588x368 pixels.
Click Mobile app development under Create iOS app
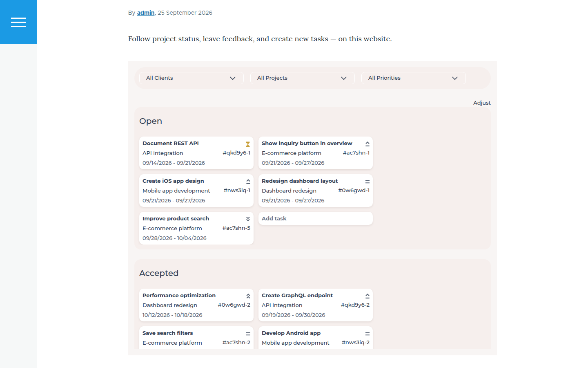(x=176, y=191)
